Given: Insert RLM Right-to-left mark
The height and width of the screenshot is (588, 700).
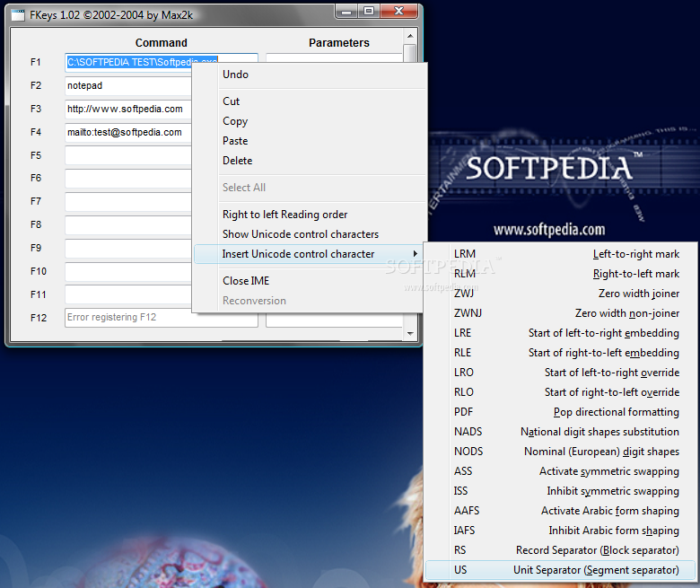Looking at the screenshot, I should [x=561, y=274].
